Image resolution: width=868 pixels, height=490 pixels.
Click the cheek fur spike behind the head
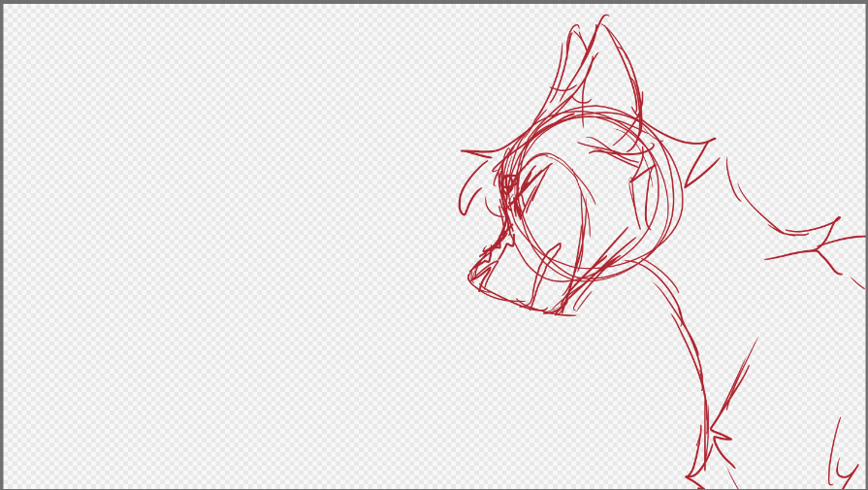click(700, 163)
